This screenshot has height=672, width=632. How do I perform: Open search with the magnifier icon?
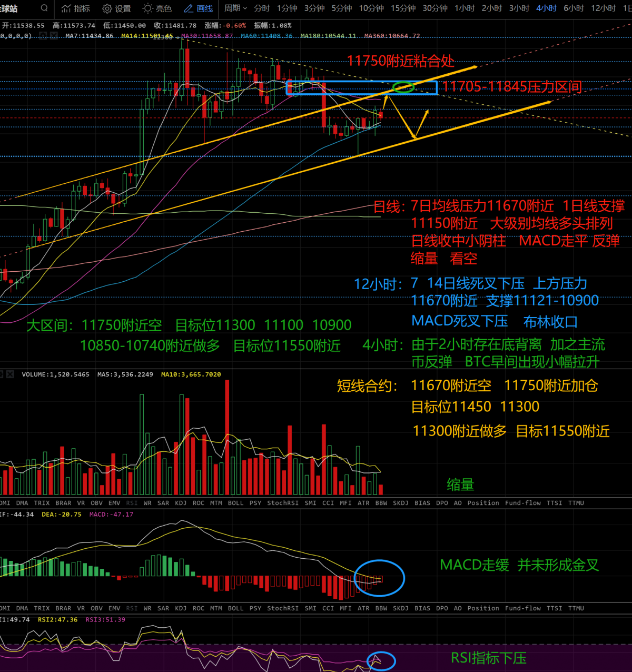tap(44, 8)
